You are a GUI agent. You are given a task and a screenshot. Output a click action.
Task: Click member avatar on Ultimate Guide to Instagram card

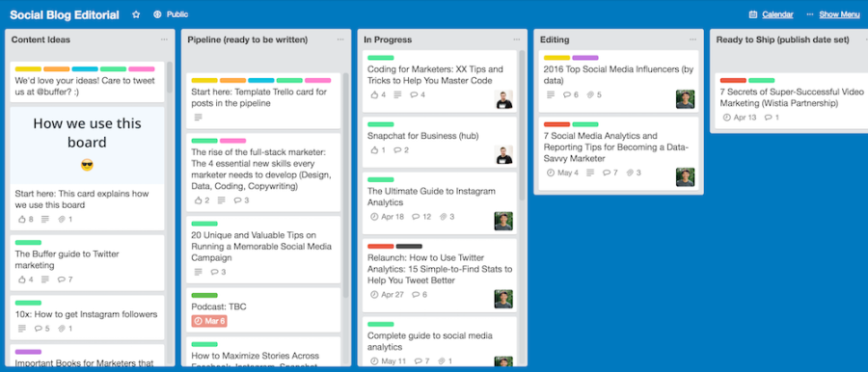[503, 221]
